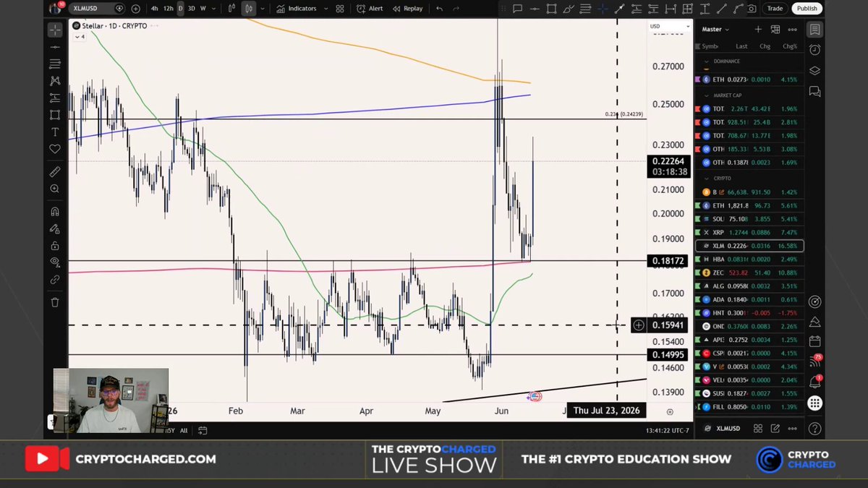Open the Fibonacci retracement tools
The width and height of the screenshot is (868, 488).
point(55,64)
